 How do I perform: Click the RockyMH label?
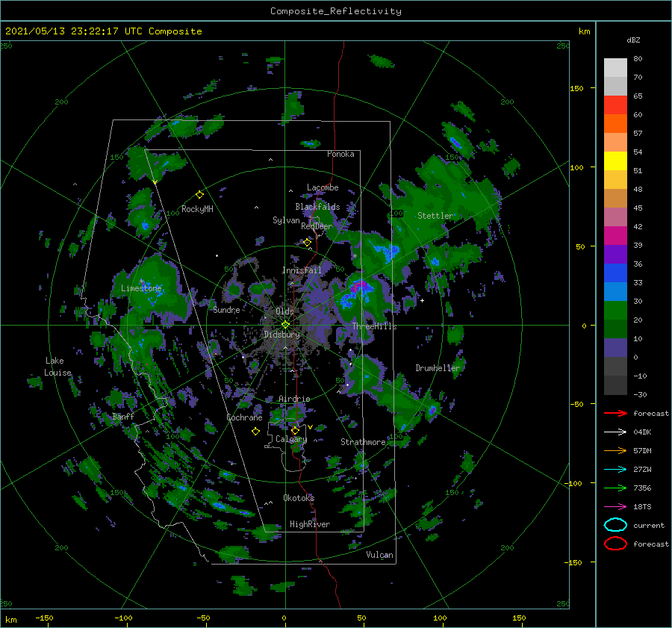click(197, 209)
